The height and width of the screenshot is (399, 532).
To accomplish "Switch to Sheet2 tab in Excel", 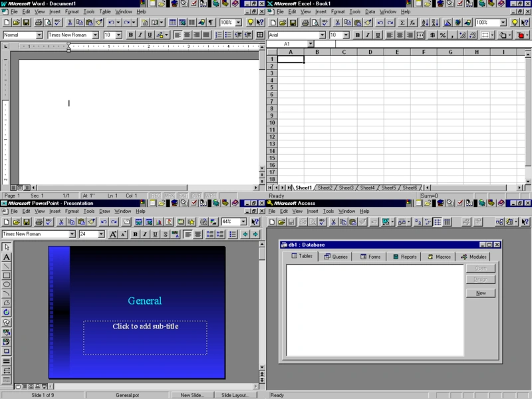I will pos(325,188).
